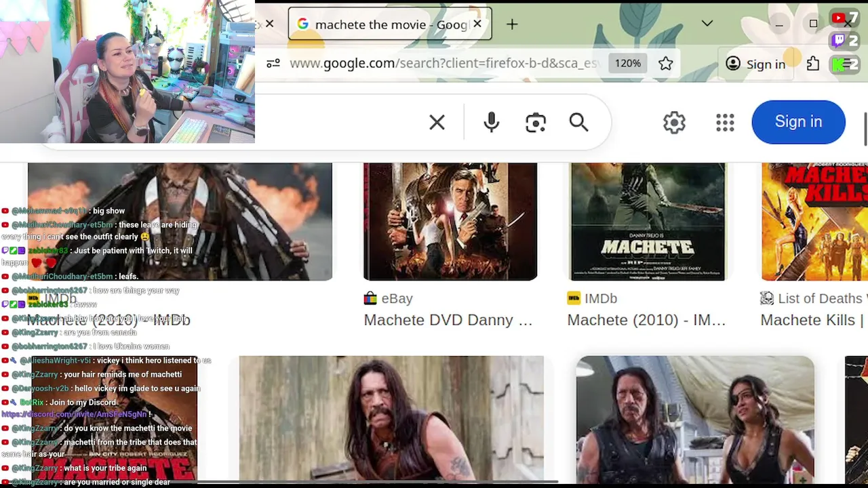Open a new browser tab

tap(512, 24)
